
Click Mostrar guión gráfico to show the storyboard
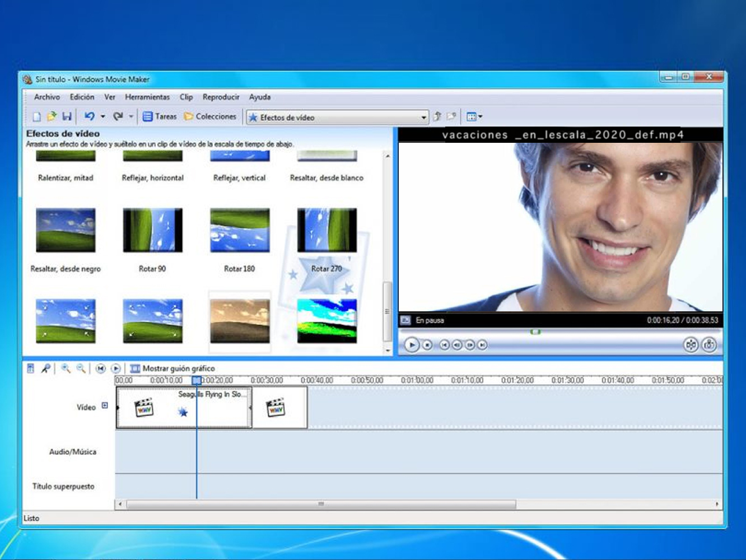click(x=172, y=368)
